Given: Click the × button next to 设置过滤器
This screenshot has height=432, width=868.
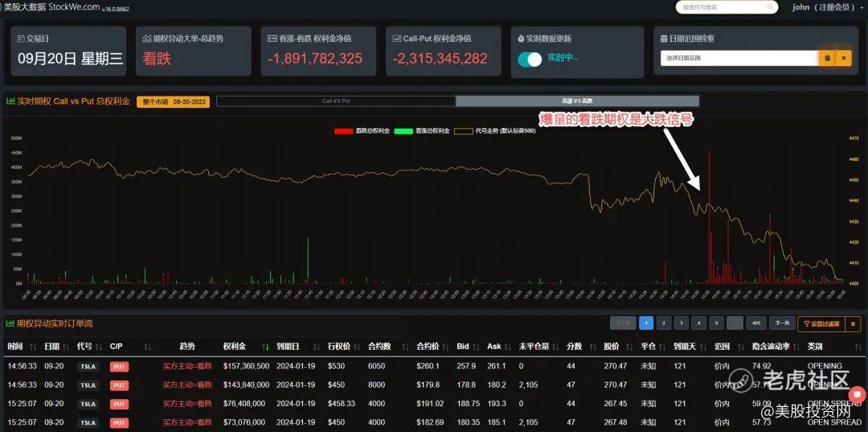Looking at the screenshot, I should [x=853, y=323].
